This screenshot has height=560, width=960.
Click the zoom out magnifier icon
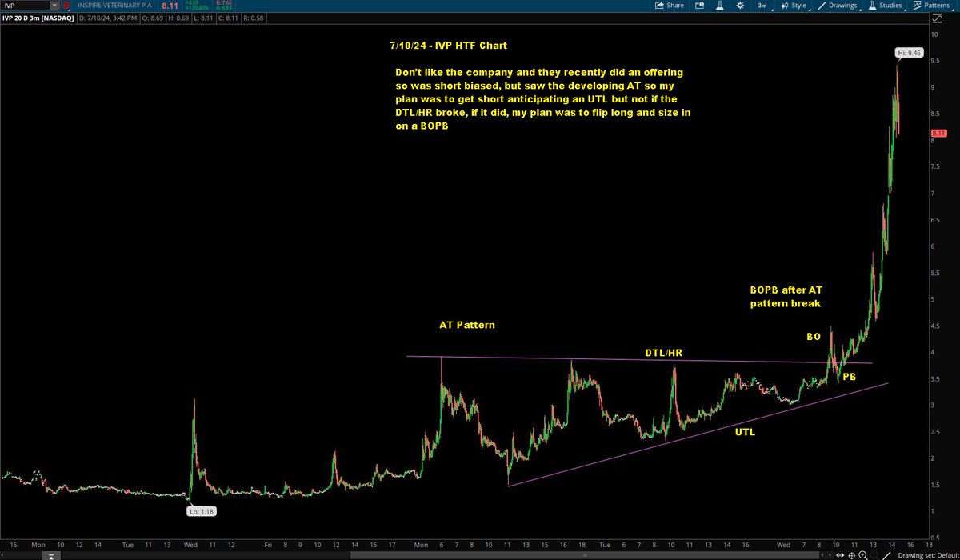874,555
